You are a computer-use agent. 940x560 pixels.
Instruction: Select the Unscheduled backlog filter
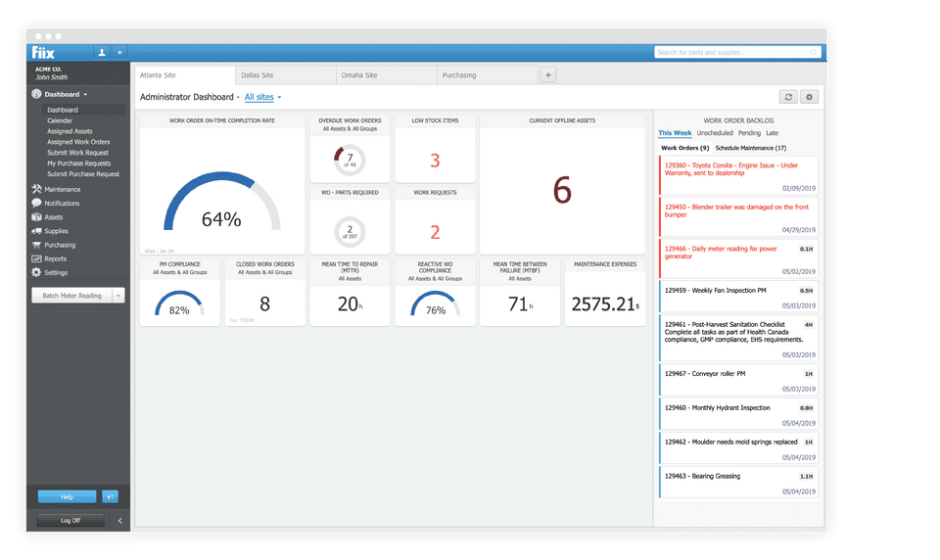[x=715, y=133]
